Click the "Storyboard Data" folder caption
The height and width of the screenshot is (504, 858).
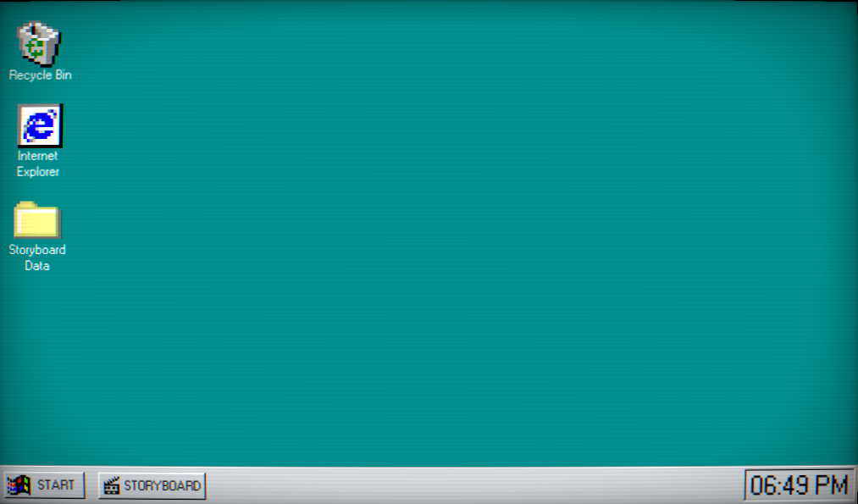[37, 258]
